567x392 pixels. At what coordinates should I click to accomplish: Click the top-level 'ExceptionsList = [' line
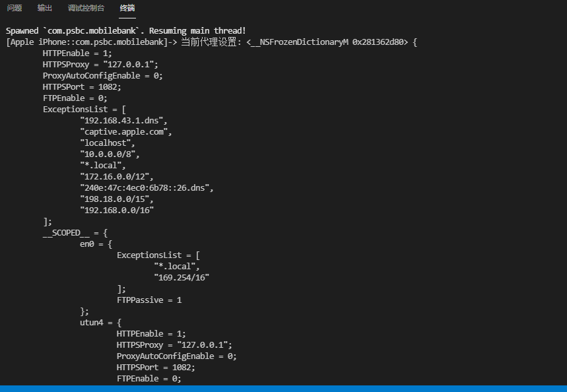pyautogui.click(x=84, y=109)
